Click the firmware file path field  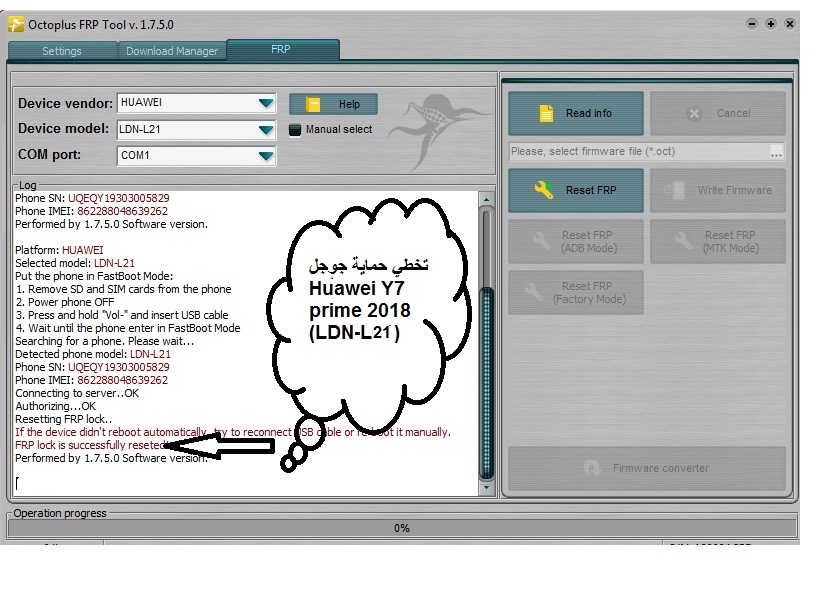point(639,151)
